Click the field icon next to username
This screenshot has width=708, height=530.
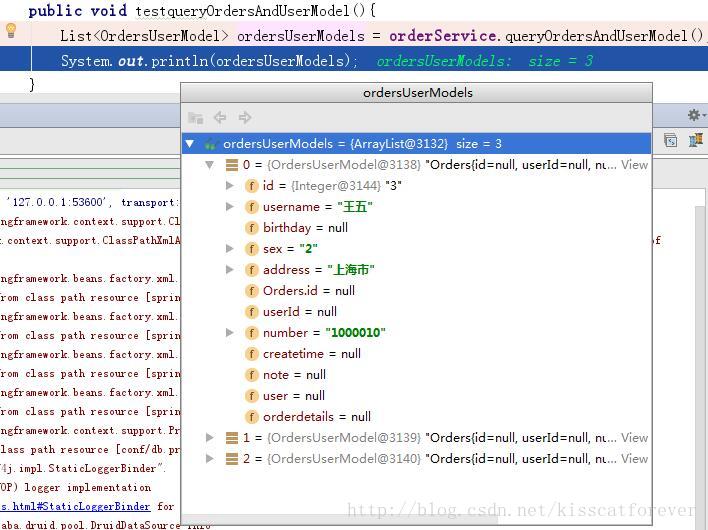click(x=251, y=207)
